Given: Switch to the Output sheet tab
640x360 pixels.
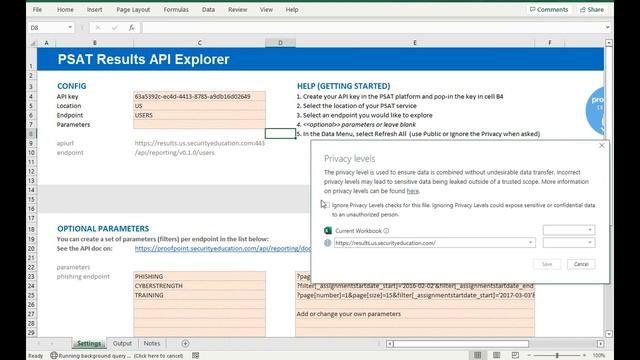Looking at the screenshot, I should click(x=122, y=343).
